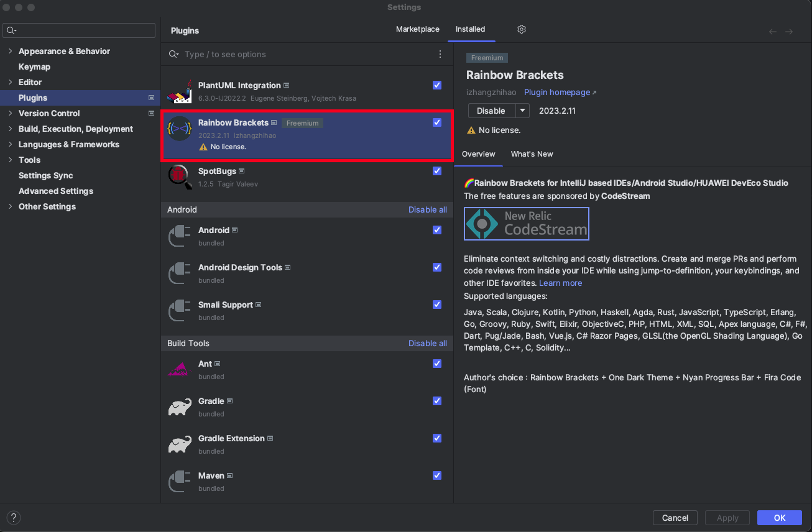Switch to the Marketplace tab
812x532 pixels.
click(x=418, y=29)
